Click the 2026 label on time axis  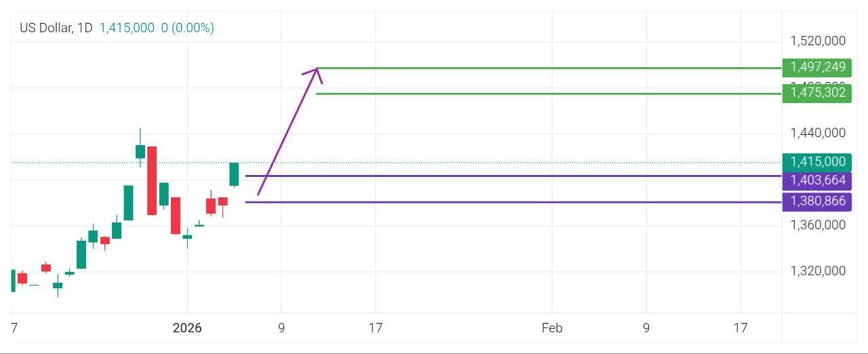pyautogui.click(x=187, y=329)
